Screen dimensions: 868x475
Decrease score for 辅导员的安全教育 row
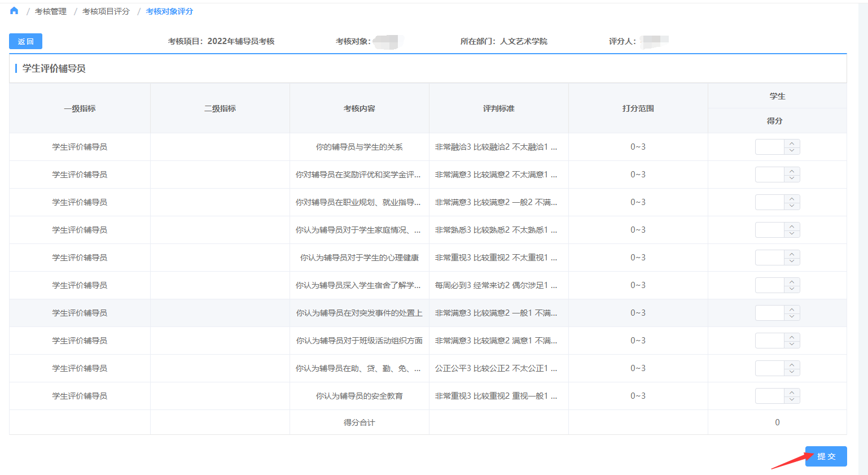tap(792, 400)
